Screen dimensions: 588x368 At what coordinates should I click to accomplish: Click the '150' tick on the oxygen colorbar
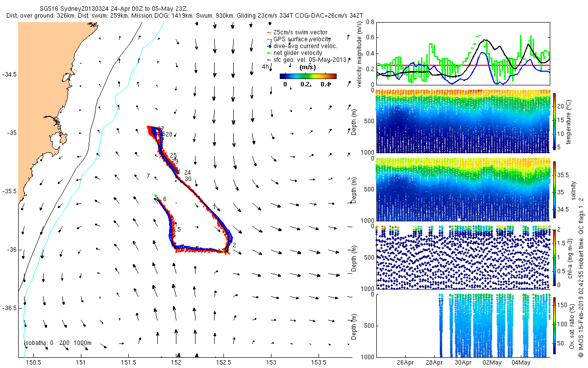click(x=563, y=305)
